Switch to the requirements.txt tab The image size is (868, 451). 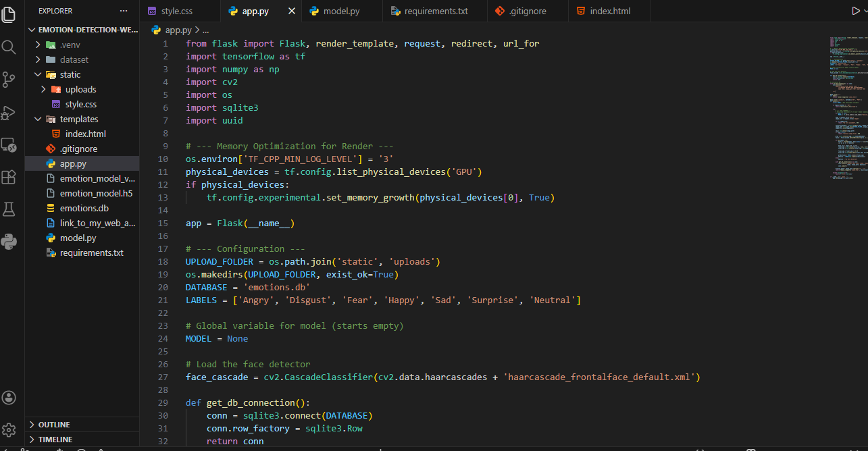click(x=435, y=11)
